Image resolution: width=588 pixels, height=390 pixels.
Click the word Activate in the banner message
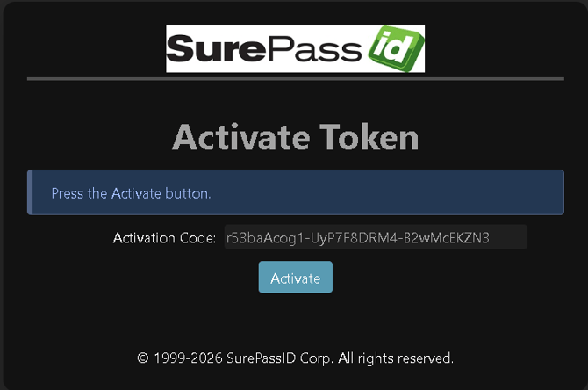tap(136, 193)
